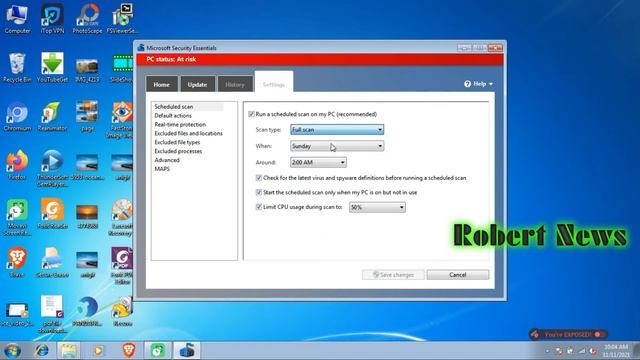Select MAPS in settings list
640x360 pixels.
coord(162,169)
